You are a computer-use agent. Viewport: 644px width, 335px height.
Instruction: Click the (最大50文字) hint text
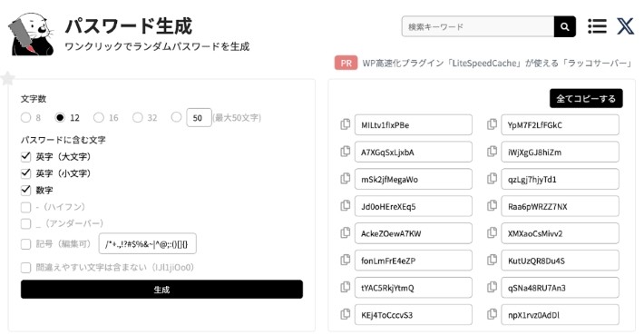pos(237,117)
